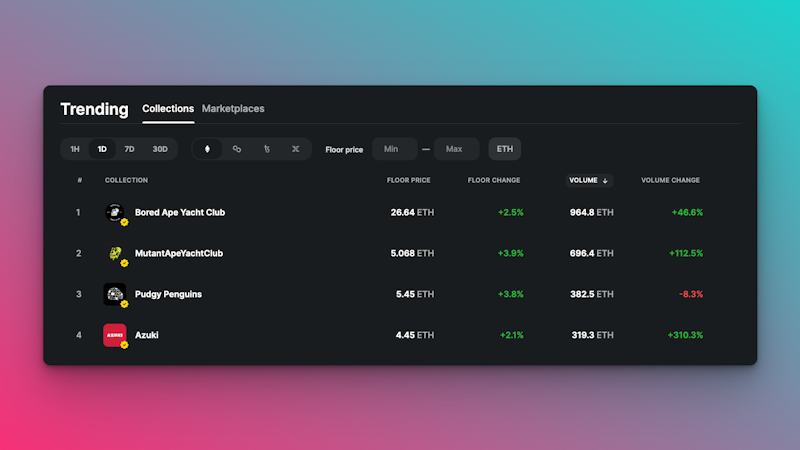The image size is (800, 450).
Task: Set time range to 7D
Action: pos(130,149)
